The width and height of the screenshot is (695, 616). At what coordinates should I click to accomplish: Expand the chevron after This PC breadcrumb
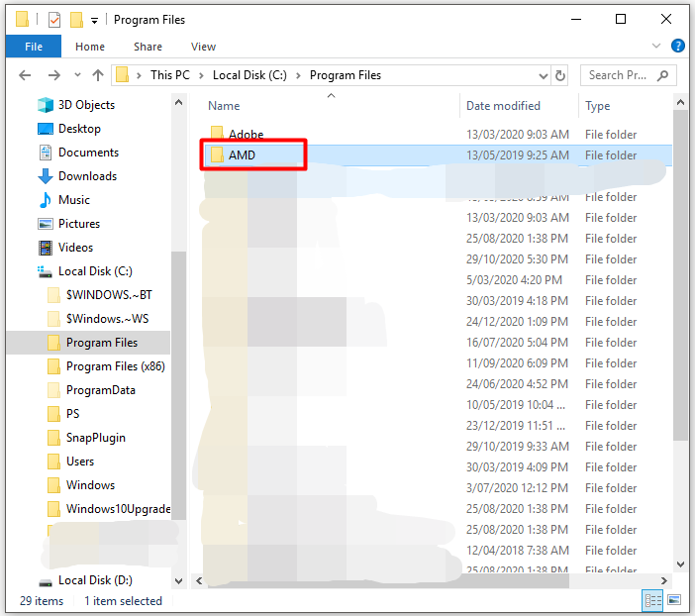point(201,76)
